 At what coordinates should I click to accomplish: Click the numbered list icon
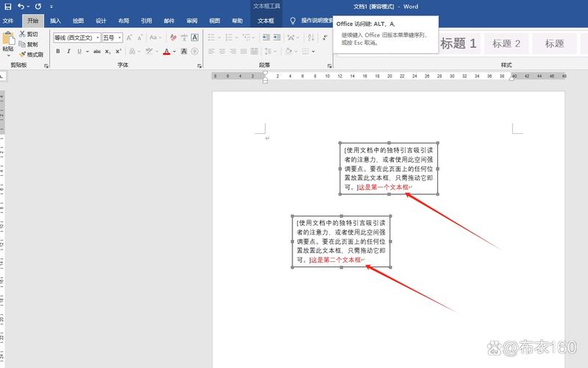click(229, 38)
